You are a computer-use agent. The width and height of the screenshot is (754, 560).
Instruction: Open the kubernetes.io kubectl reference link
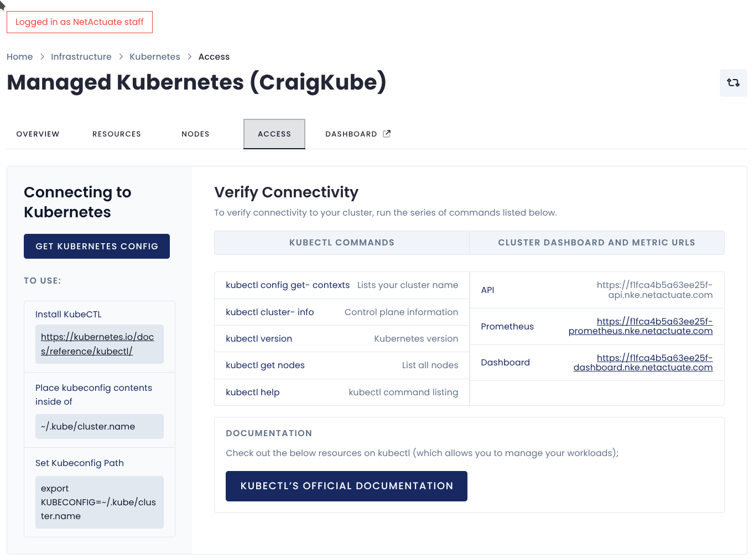97,344
